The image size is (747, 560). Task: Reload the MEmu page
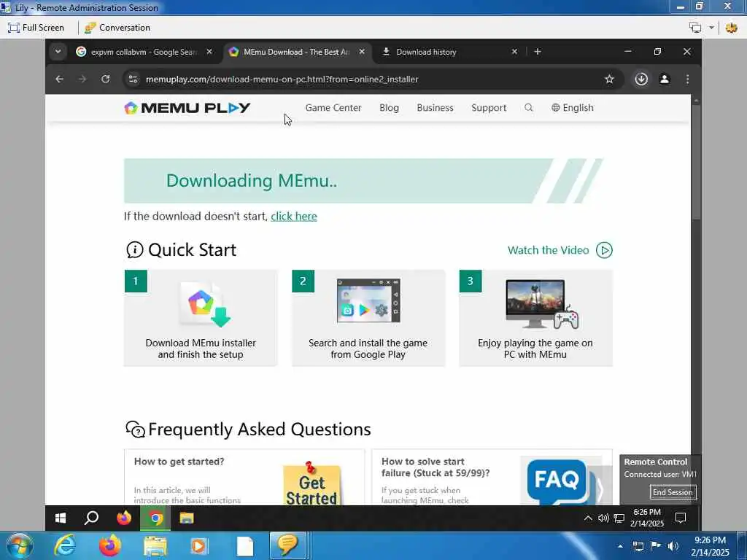pos(105,79)
